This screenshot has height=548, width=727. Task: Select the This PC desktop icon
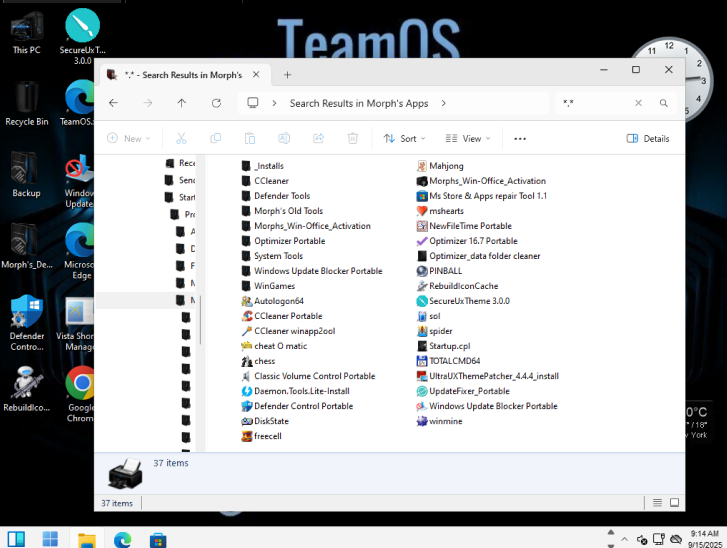26,32
